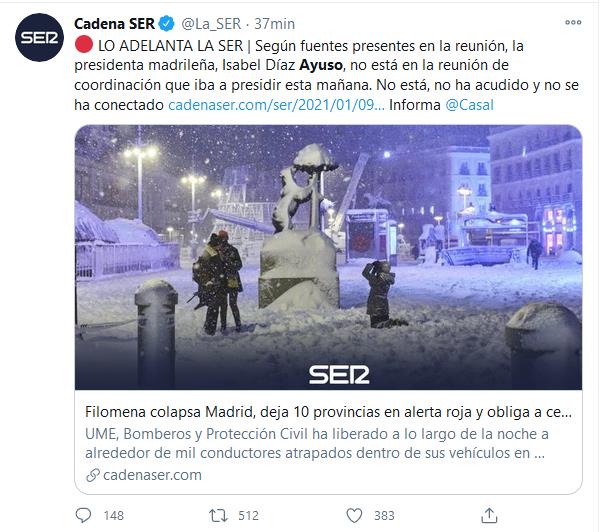
Task: Click the Filomena colapsa Madrid headline
Action: tap(328, 412)
